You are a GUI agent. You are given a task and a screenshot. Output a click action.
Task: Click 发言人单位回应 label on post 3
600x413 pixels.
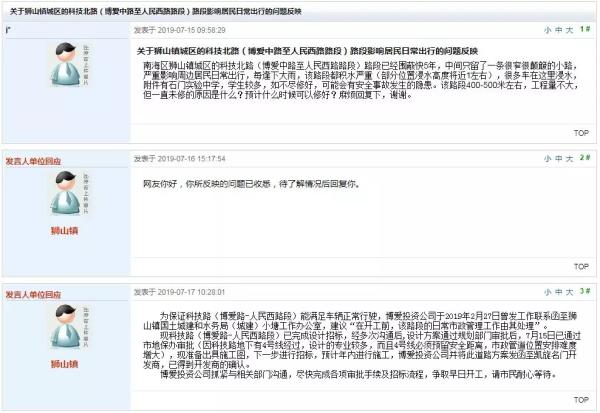pyautogui.click(x=33, y=295)
